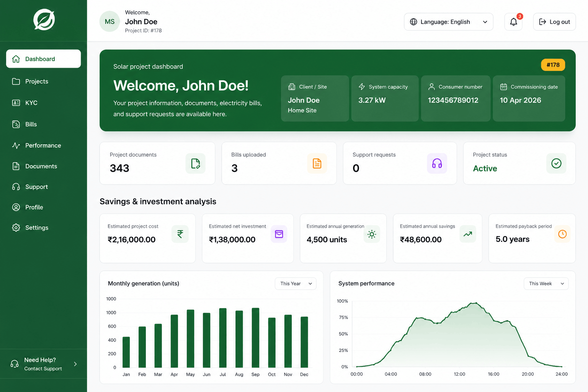Click the Sep bar in Monthly generation chart
Screen dimensions: 588x392
[255, 338]
